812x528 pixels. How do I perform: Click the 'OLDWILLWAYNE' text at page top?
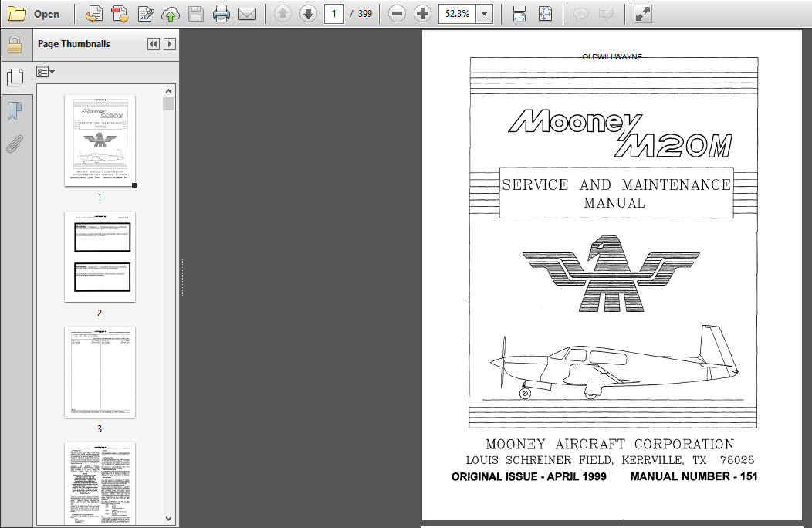[612, 56]
